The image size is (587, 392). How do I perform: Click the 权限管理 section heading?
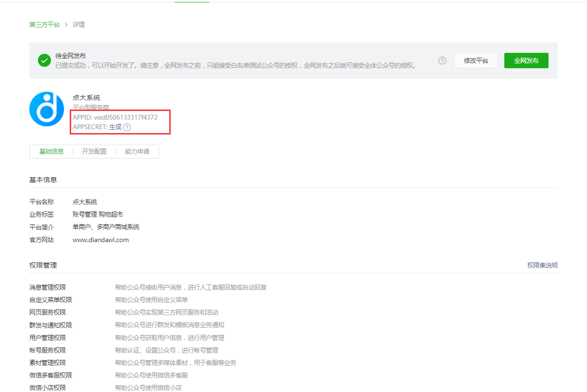coord(43,265)
